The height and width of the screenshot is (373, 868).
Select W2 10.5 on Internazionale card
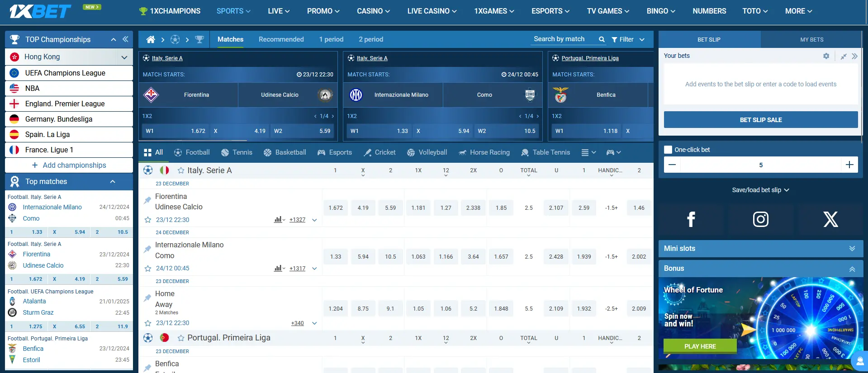tap(506, 131)
